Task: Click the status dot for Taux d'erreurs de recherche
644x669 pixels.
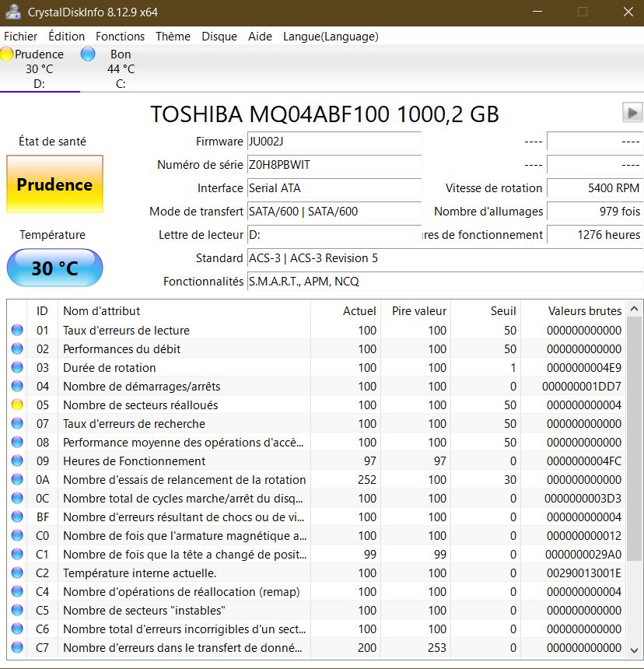Action: coord(17,423)
